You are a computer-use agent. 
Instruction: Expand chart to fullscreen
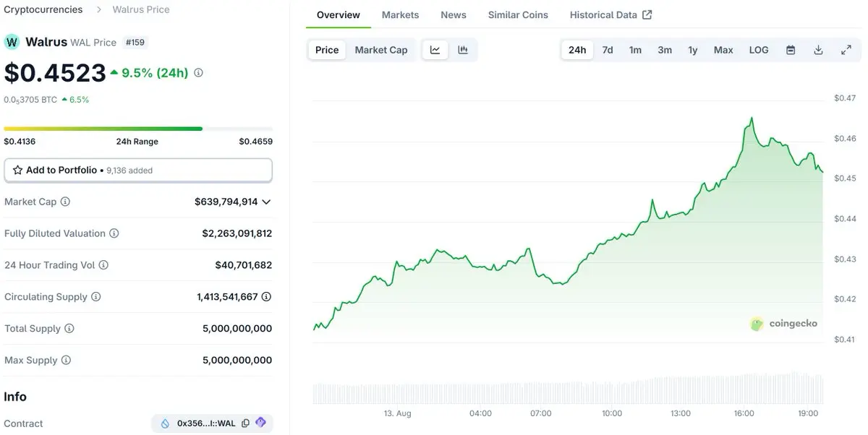[846, 50]
